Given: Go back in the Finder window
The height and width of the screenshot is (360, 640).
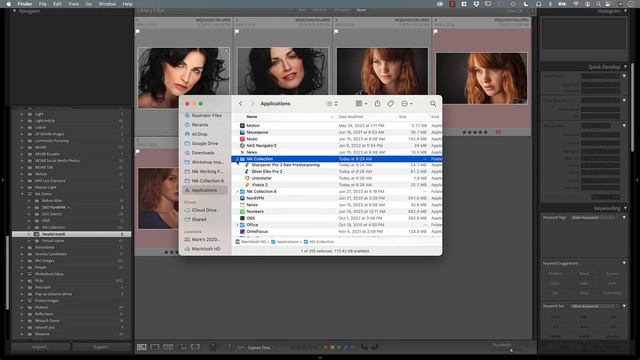Looking at the screenshot, I should 240,104.
